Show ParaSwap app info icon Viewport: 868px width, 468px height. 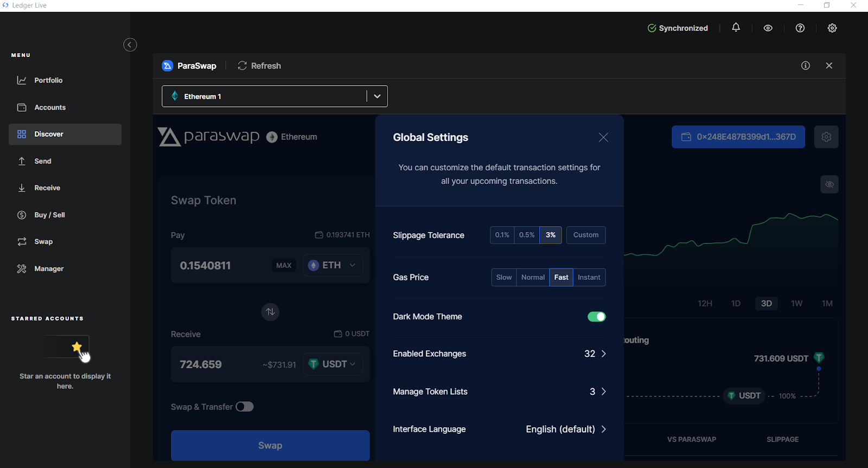pos(806,66)
